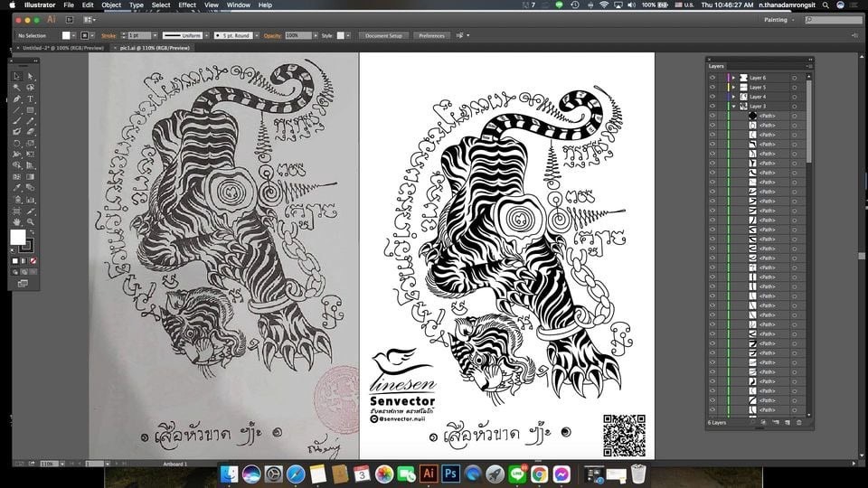The image size is (868, 488).
Task: Click Layer 5 target circle
Action: 795,88
